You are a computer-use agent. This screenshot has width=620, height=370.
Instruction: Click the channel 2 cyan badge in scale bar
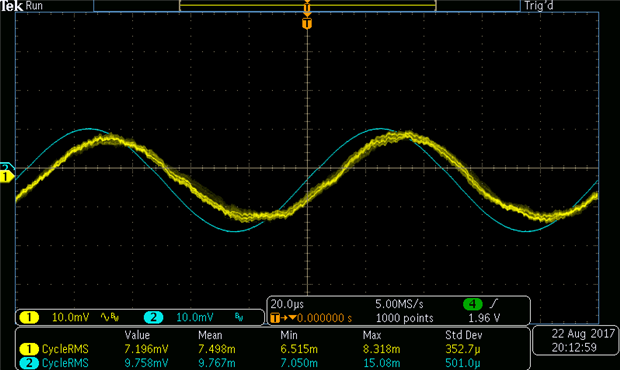pos(153,317)
